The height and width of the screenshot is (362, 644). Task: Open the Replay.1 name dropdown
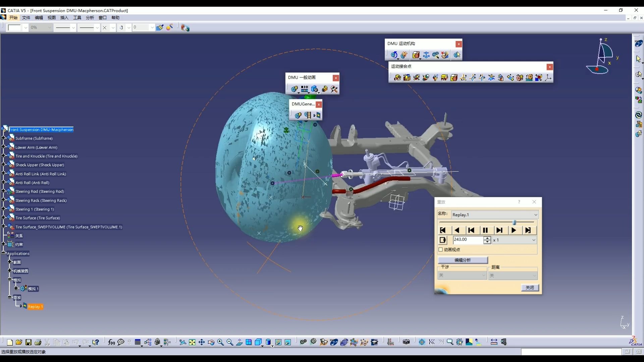[x=536, y=215]
